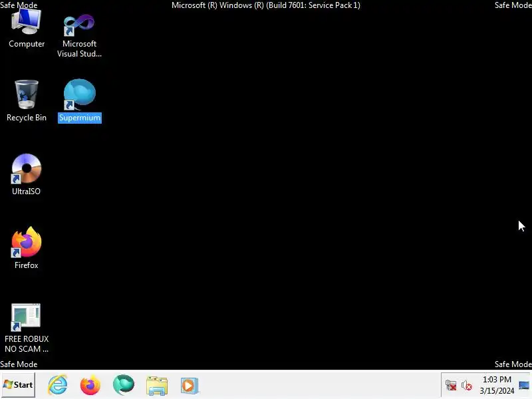Click the muted volume tray icon

pos(467,386)
